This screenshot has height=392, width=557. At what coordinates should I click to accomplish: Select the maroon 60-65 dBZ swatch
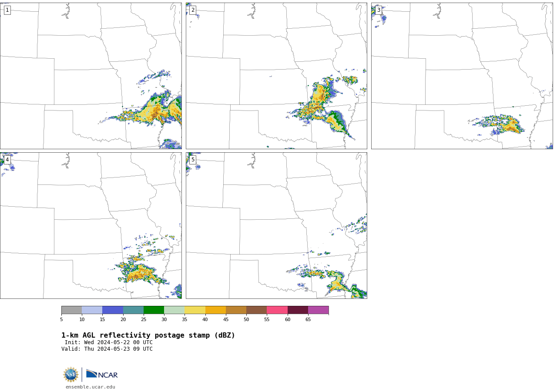coord(298,310)
